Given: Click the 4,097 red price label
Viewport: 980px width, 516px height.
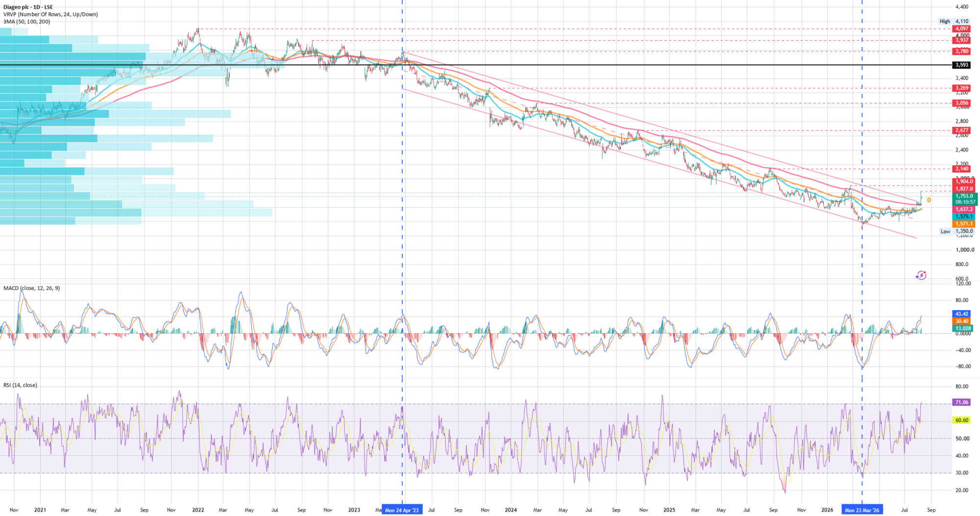Looking at the screenshot, I should [961, 29].
